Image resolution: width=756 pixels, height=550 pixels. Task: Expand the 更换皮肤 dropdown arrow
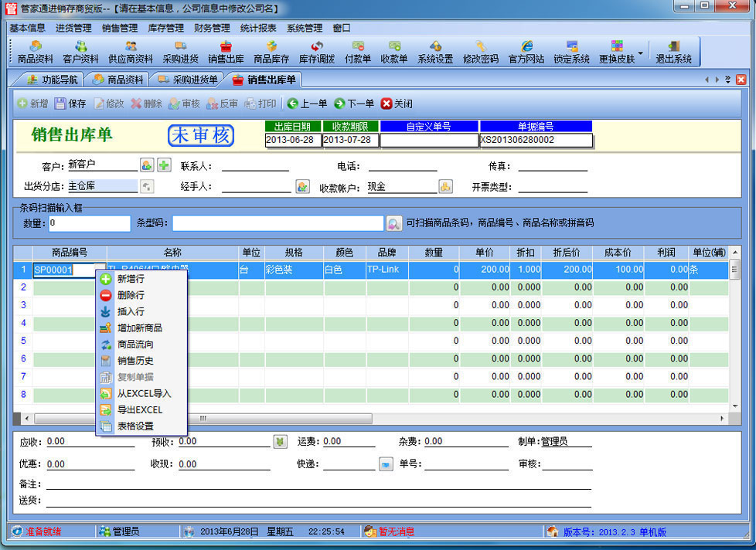640,53
